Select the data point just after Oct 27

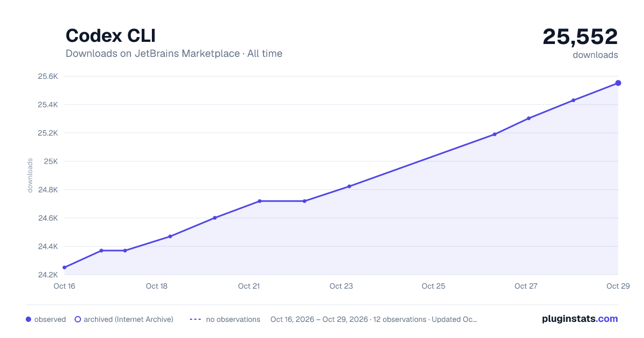(529, 118)
